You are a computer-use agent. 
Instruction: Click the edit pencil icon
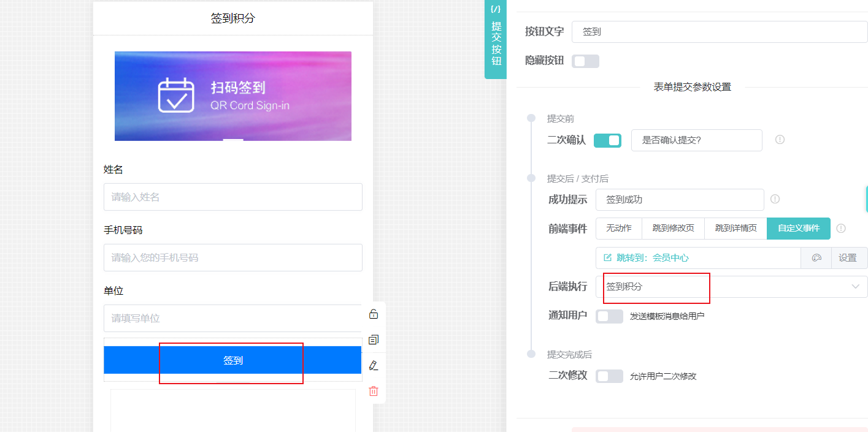[x=374, y=365]
